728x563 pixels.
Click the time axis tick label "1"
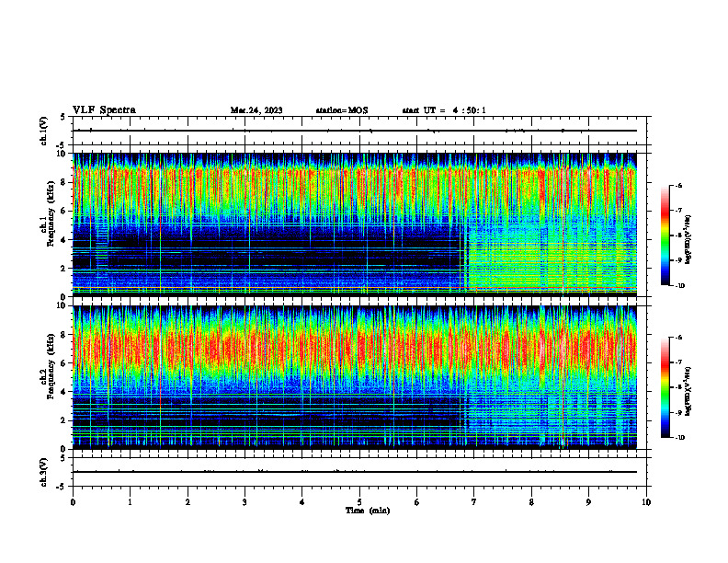130,502
